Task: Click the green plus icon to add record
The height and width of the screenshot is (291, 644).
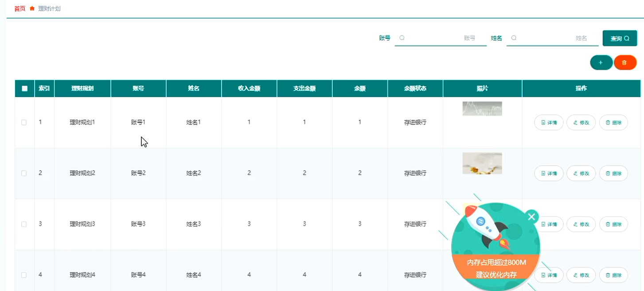Action: pos(601,62)
